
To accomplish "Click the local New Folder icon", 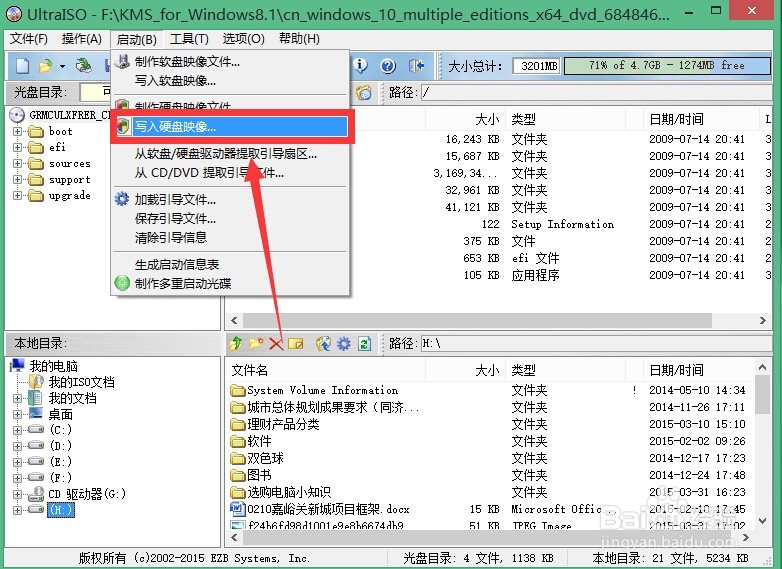I will pyautogui.click(x=256, y=343).
